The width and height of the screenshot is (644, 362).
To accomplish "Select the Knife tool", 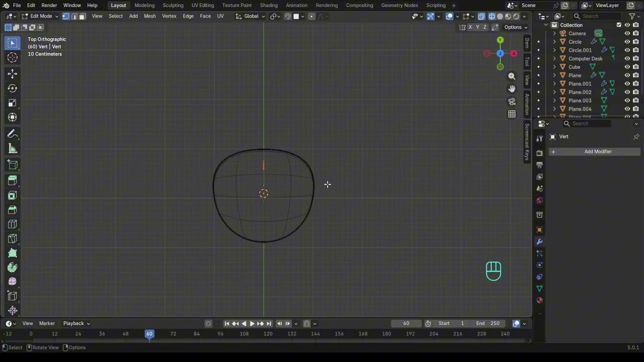I will click(x=13, y=239).
